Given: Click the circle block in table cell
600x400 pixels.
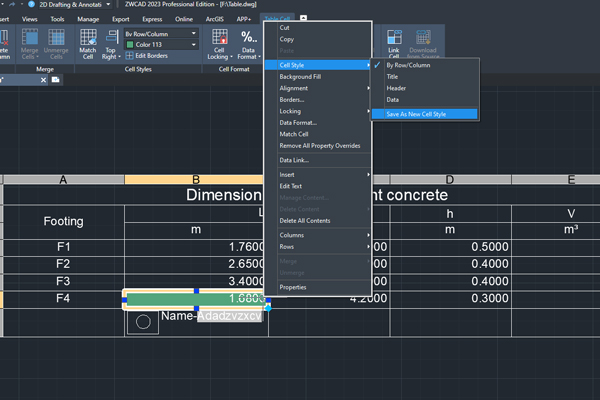Looking at the screenshot, I should [143, 322].
